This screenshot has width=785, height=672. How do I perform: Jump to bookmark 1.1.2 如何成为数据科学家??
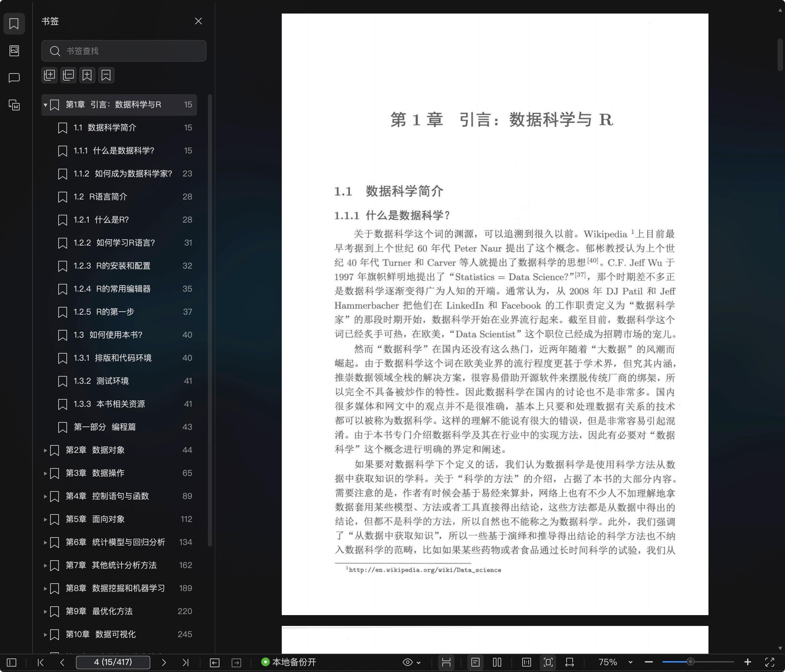pos(119,174)
